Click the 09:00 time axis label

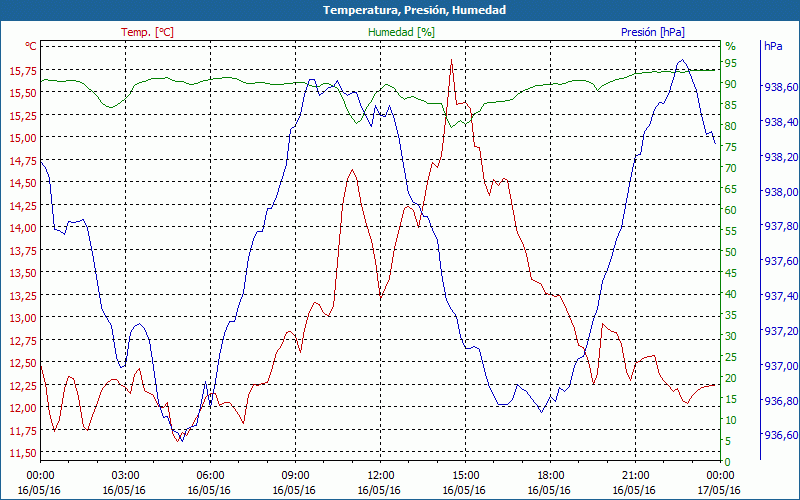(295, 474)
